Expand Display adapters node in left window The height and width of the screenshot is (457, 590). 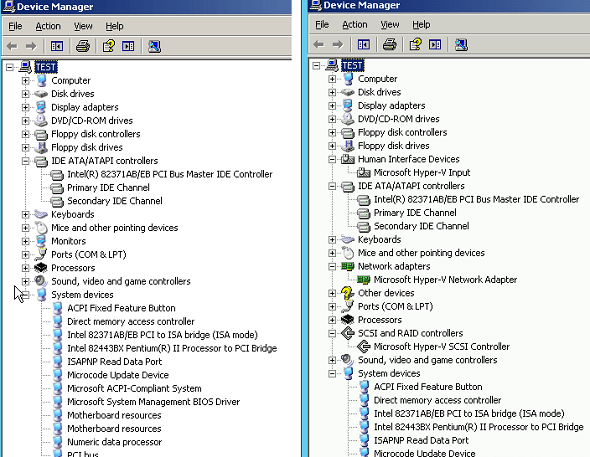click(25, 107)
